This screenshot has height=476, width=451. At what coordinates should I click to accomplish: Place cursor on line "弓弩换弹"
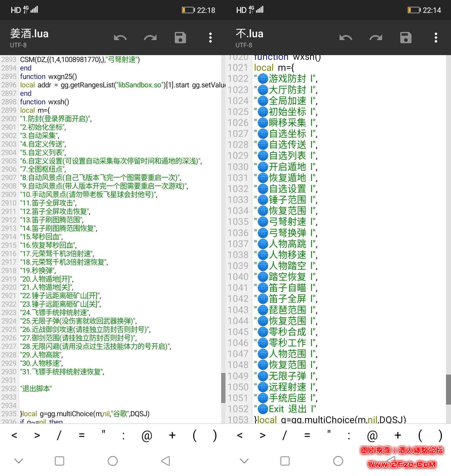(x=286, y=233)
